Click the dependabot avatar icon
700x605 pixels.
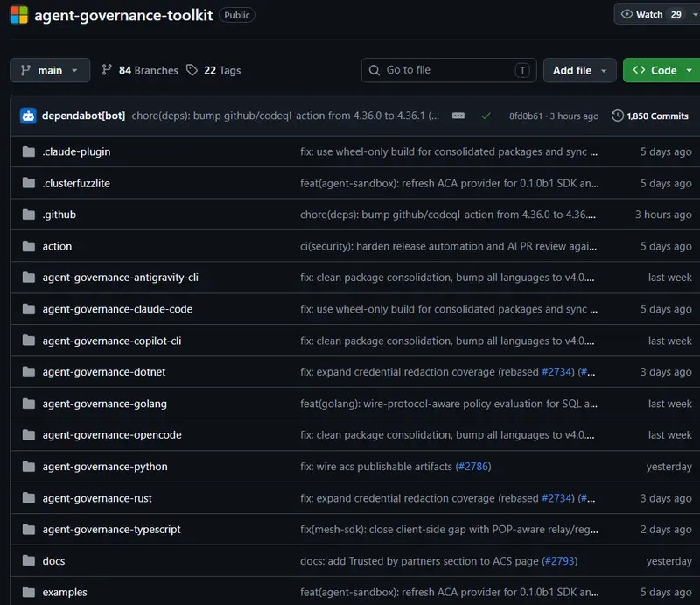point(28,116)
